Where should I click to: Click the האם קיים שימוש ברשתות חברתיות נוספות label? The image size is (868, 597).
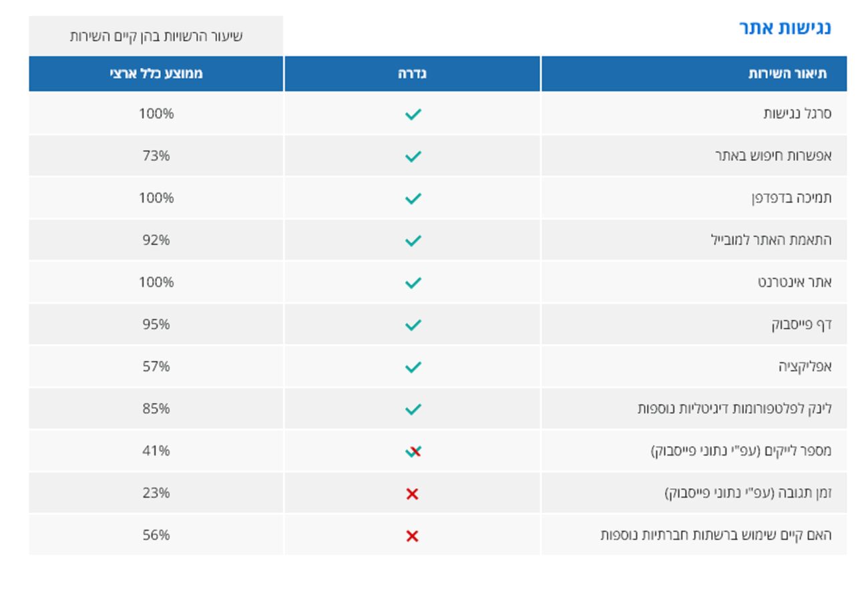point(716,535)
